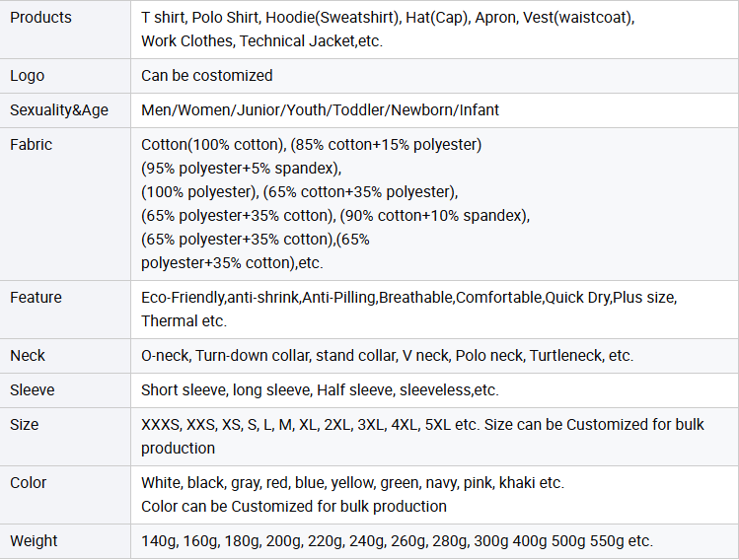Click the 'Men/Women/Junior/Youth' value text
This screenshot has height=560, width=739.
coord(320,110)
